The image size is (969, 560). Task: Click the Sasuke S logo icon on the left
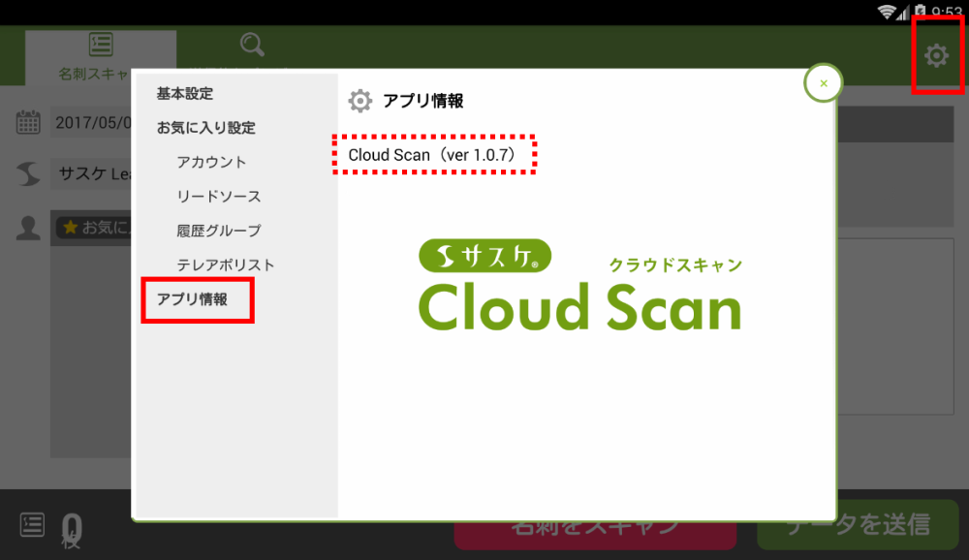(x=28, y=174)
